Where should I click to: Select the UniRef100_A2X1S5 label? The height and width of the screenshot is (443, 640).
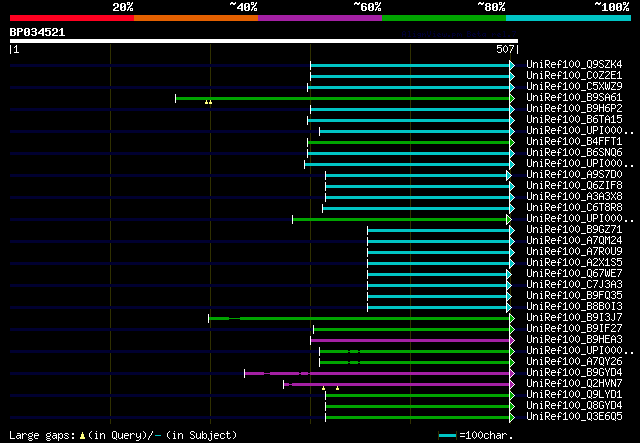[x=574, y=263]
